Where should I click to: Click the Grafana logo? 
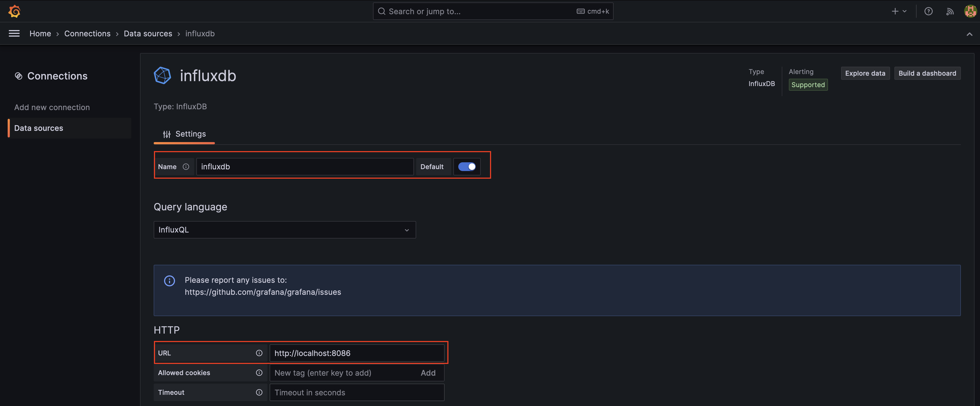14,11
